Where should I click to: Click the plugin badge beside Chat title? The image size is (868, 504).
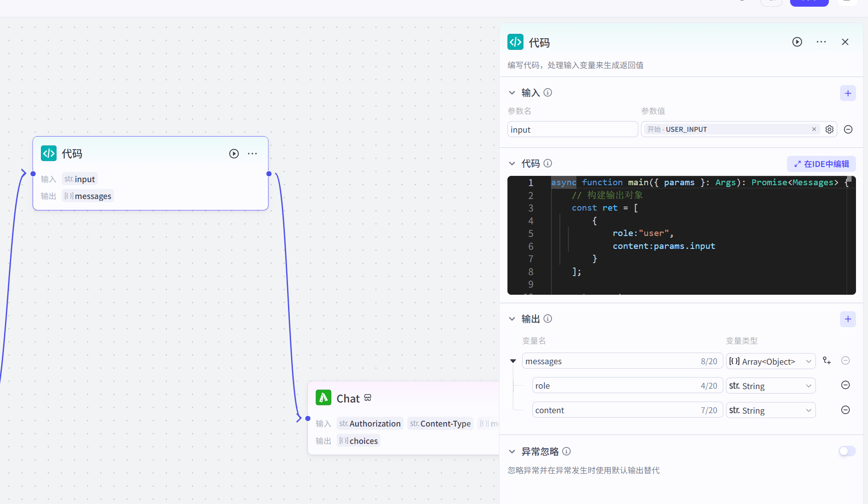pos(368,398)
